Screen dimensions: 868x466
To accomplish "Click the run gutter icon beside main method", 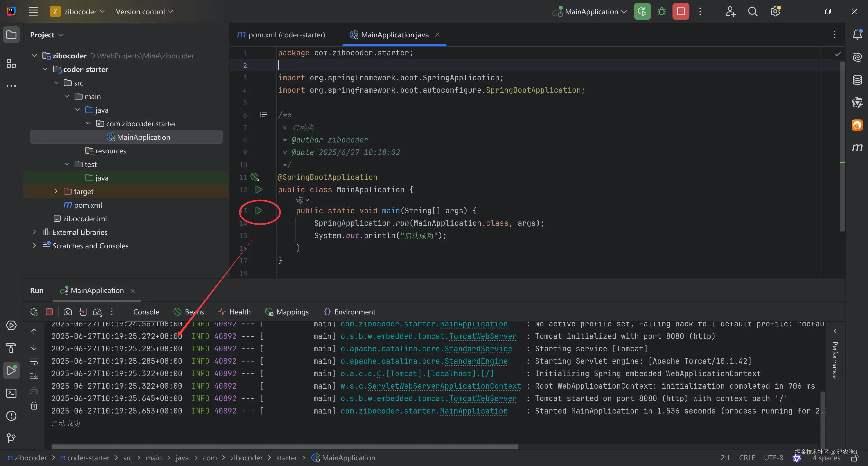I will click(x=258, y=211).
